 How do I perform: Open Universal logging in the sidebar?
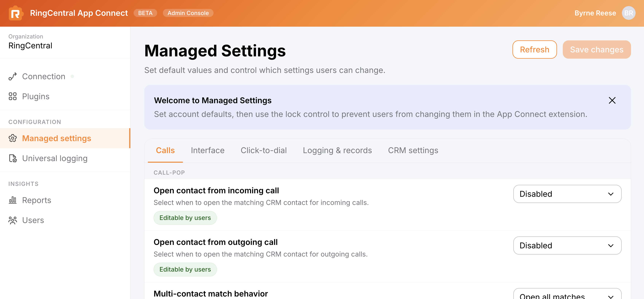coord(65,158)
